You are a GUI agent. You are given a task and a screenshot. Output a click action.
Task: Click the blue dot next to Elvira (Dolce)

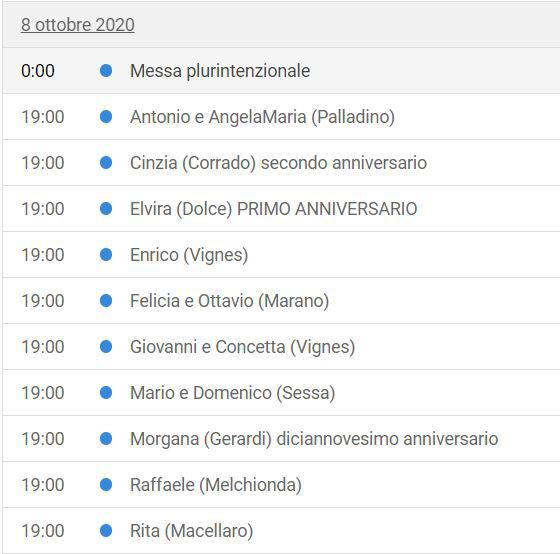tap(106, 209)
